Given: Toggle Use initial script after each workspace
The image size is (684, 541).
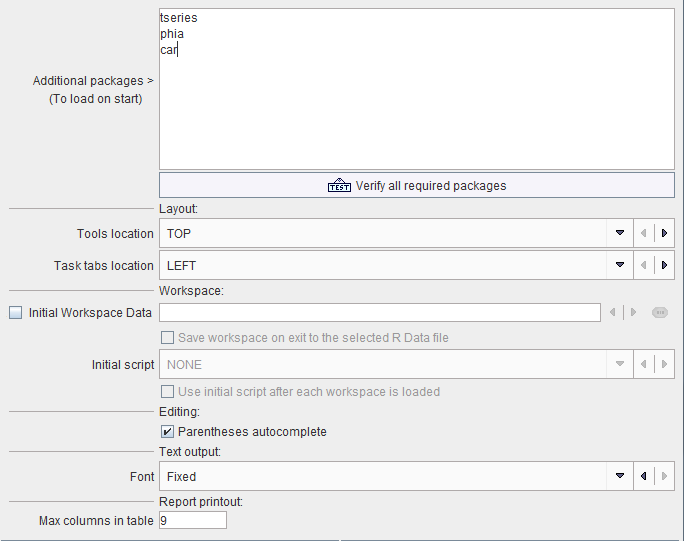Looking at the screenshot, I should [x=167, y=391].
